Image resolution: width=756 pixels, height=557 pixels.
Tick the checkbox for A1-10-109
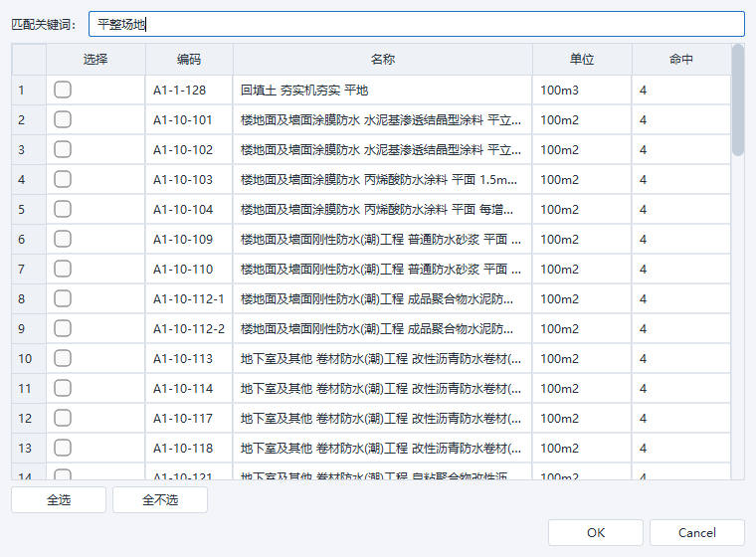point(63,239)
